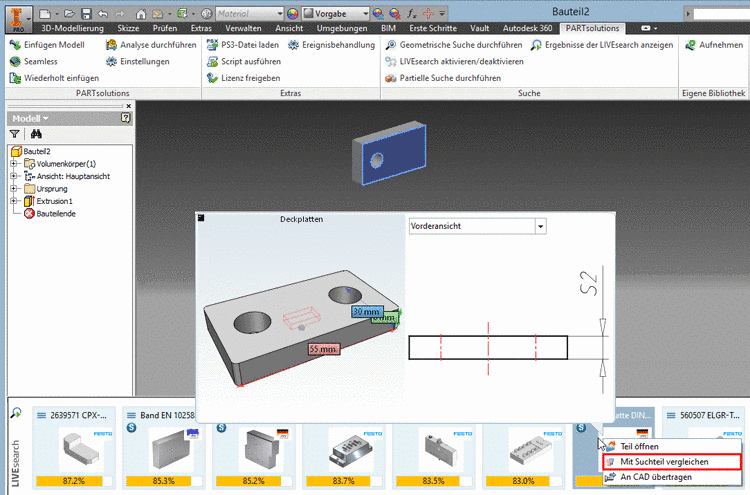Click Lizenz freigeben
Image resolution: width=750 pixels, height=495 pixels.
(243, 78)
